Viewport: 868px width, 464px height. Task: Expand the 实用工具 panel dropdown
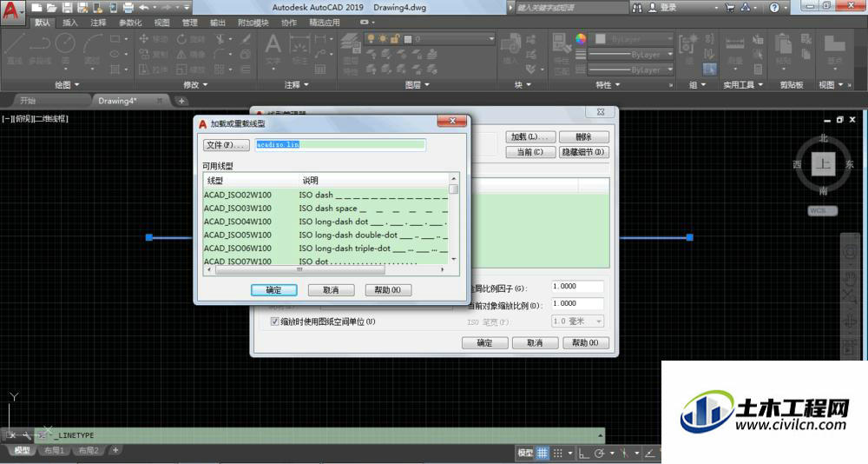coord(743,85)
